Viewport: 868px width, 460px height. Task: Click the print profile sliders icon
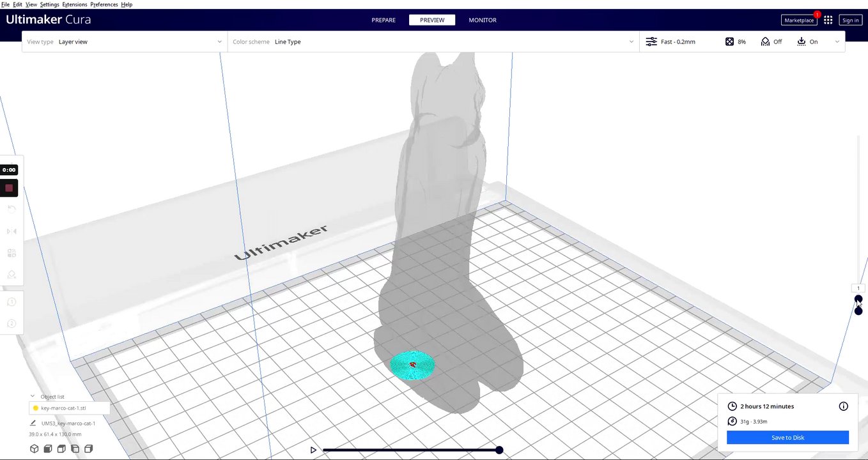pyautogui.click(x=651, y=42)
